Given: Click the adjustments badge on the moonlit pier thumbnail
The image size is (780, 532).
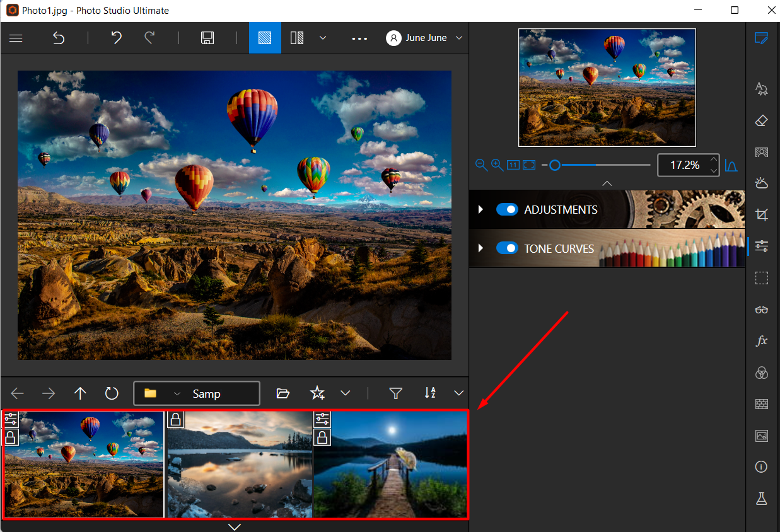Looking at the screenshot, I should click(322, 419).
